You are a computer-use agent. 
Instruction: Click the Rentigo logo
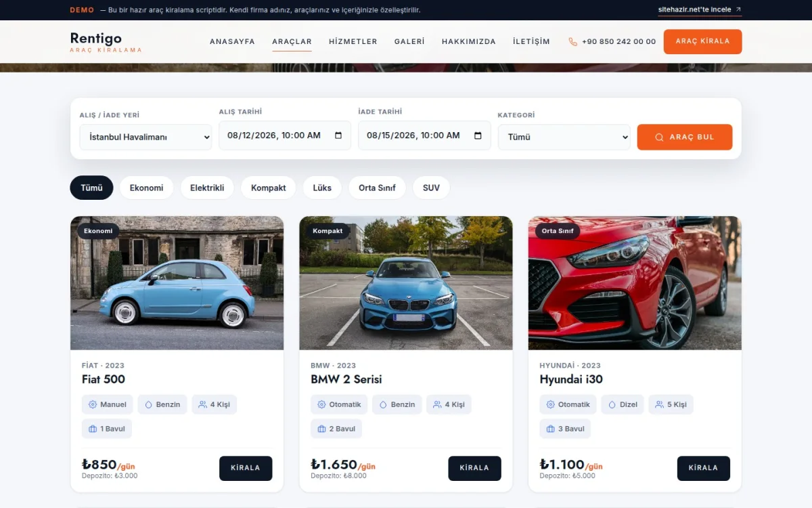click(106, 41)
